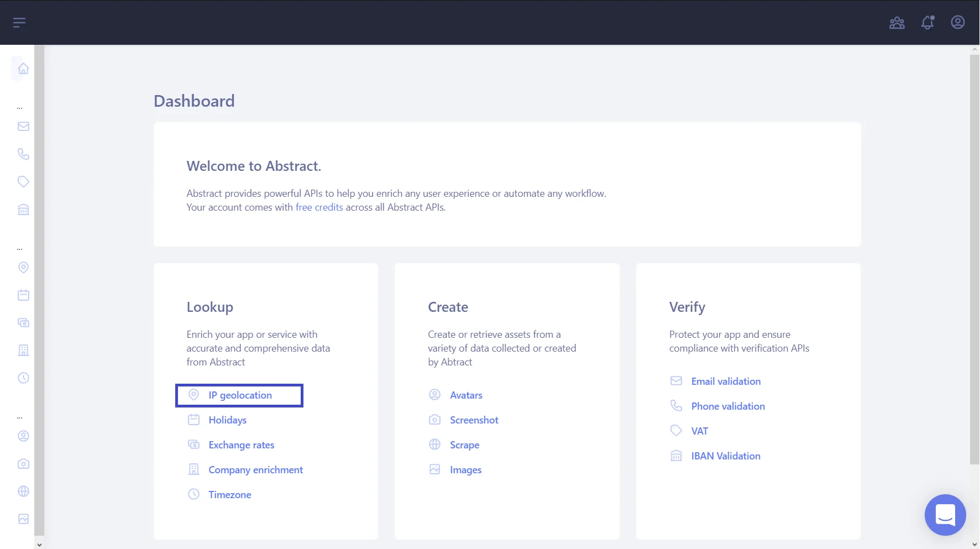
Task: Open the hamburger menu in top bar
Action: click(x=19, y=23)
